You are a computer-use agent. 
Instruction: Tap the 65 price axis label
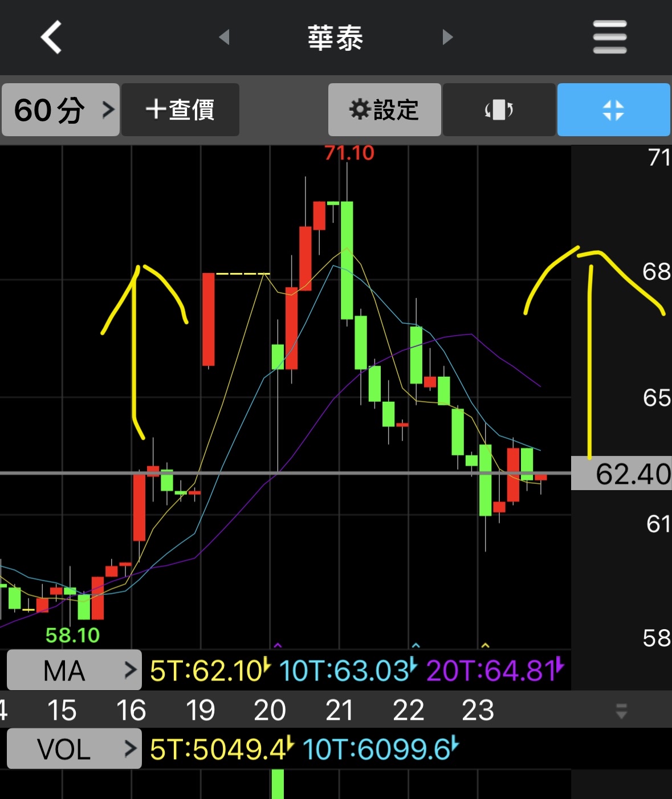[657, 398]
